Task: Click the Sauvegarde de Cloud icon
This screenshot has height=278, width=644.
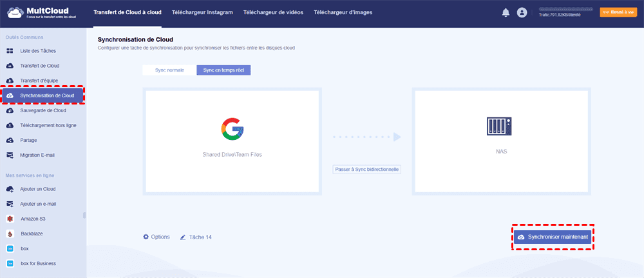Action: tap(10, 111)
